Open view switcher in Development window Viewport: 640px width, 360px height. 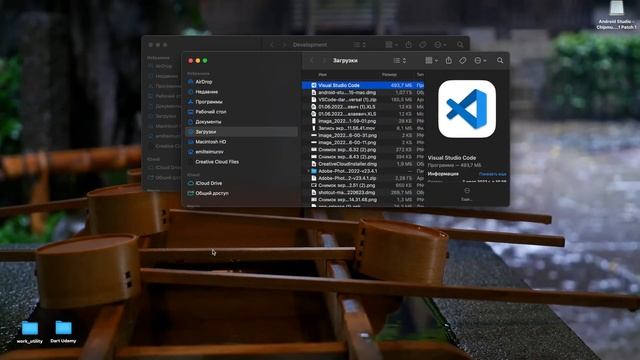pos(360,44)
